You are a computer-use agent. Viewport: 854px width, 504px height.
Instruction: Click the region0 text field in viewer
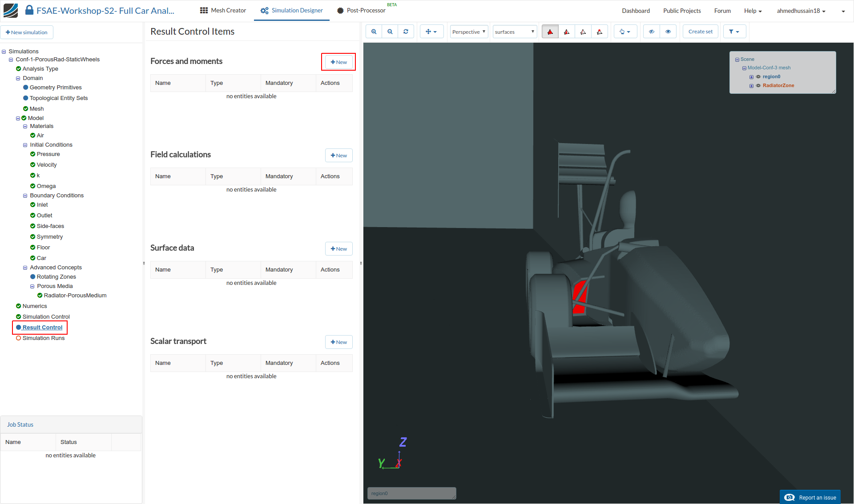click(x=411, y=493)
